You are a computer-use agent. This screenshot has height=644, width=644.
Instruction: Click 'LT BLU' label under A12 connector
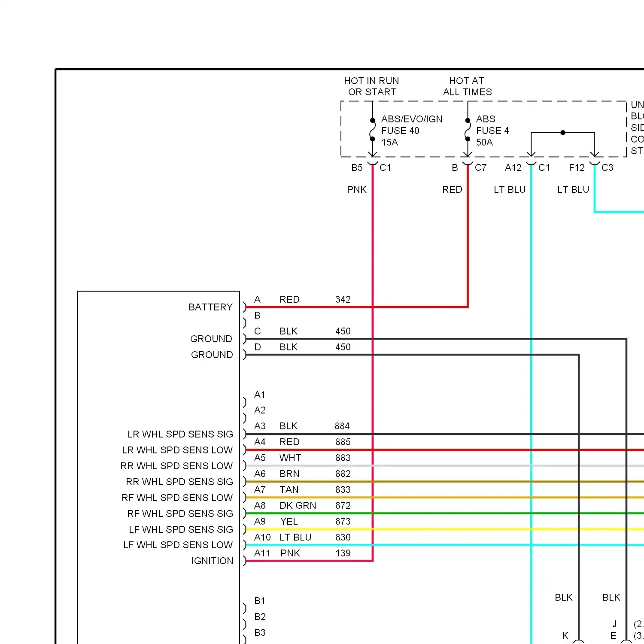coord(510,189)
